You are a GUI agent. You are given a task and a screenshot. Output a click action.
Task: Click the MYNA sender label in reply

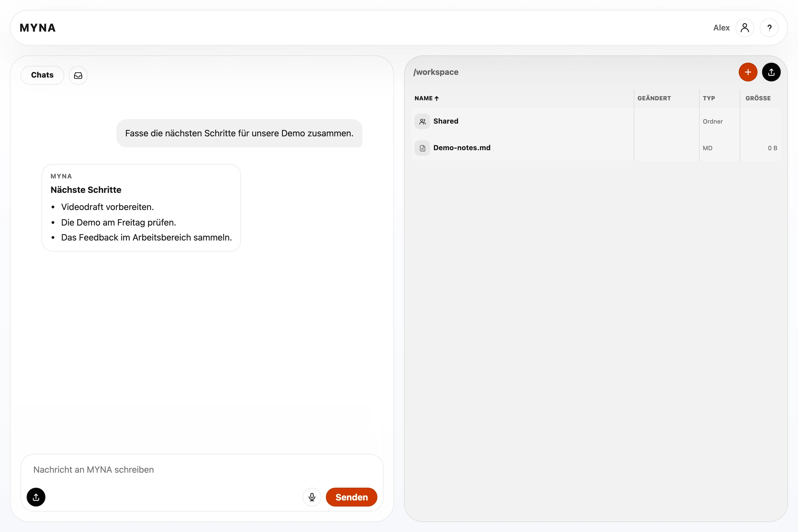click(x=61, y=176)
